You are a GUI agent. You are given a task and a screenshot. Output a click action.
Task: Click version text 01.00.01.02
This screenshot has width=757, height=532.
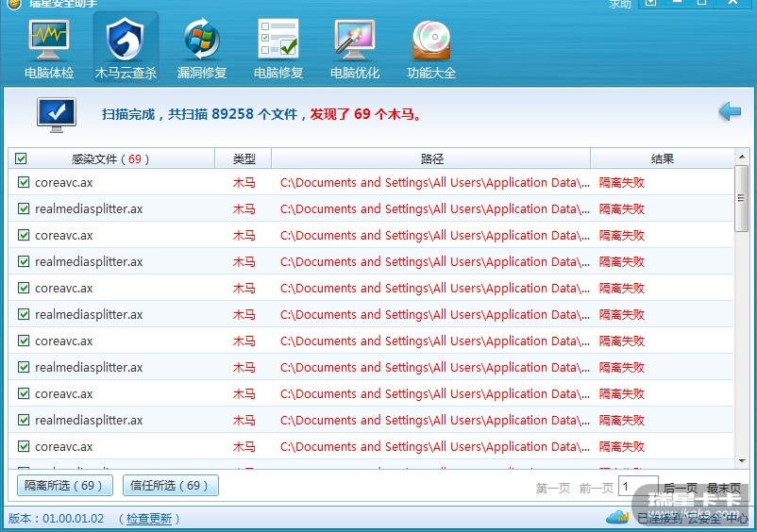73,519
